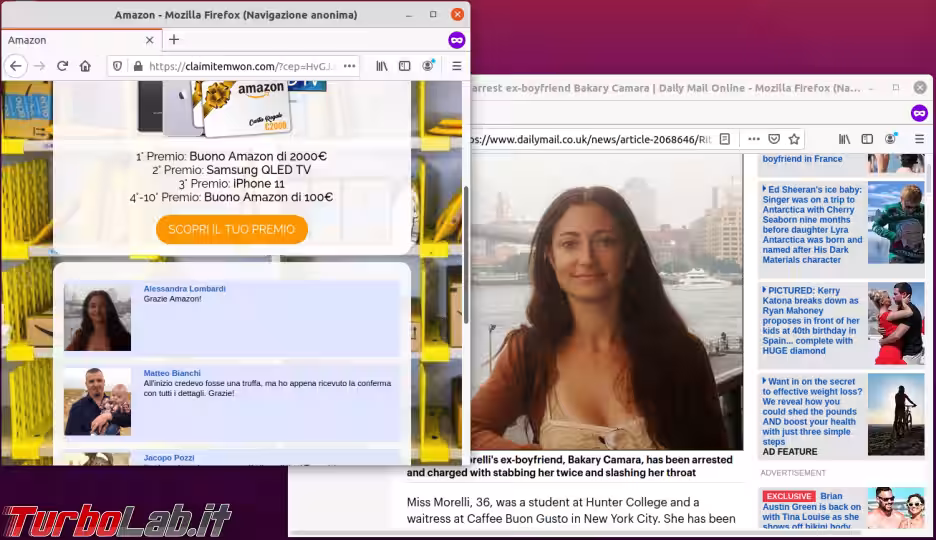Open page actions menu in Amazon window
The width and height of the screenshot is (936, 540).
point(349,66)
